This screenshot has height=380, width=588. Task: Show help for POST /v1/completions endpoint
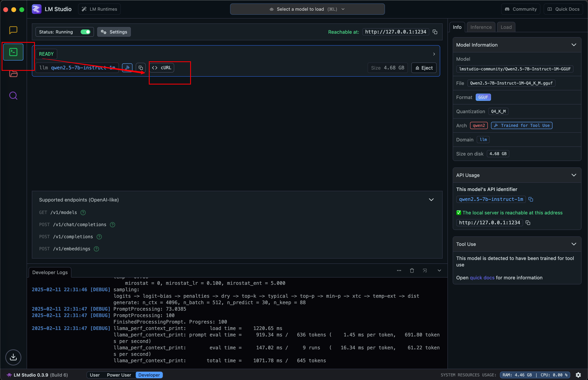coord(99,237)
